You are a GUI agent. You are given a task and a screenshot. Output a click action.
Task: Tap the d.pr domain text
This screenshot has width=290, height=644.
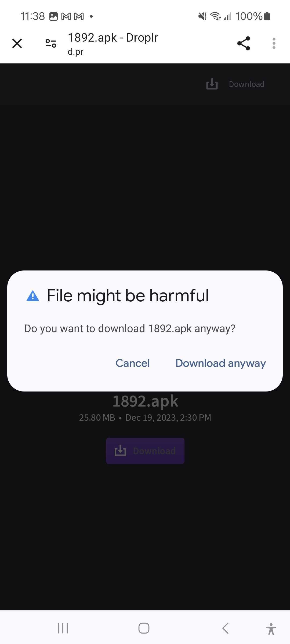click(75, 52)
